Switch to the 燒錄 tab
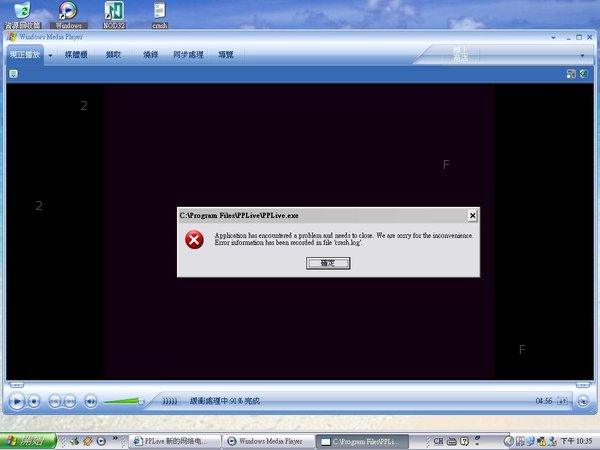The image size is (600, 450). coord(150,55)
